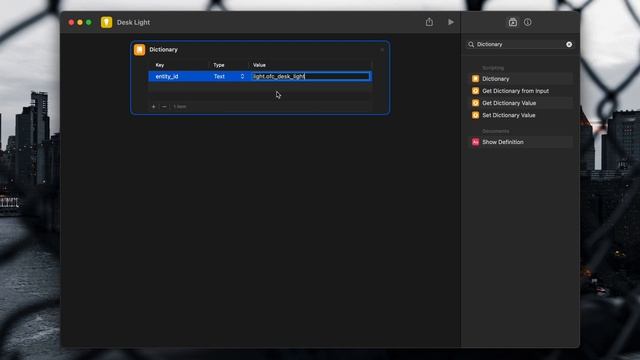Image resolution: width=640 pixels, height=360 pixels.
Task: Choose Set Dictionary Value action
Action: click(x=520, y=116)
